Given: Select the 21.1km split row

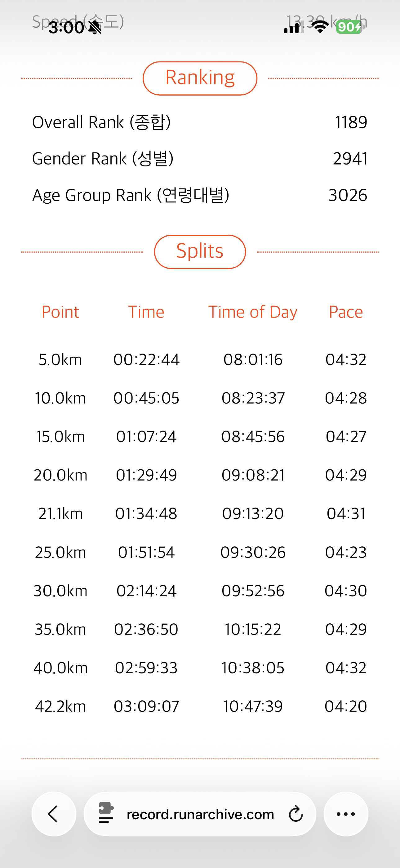Looking at the screenshot, I should (200, 513).
